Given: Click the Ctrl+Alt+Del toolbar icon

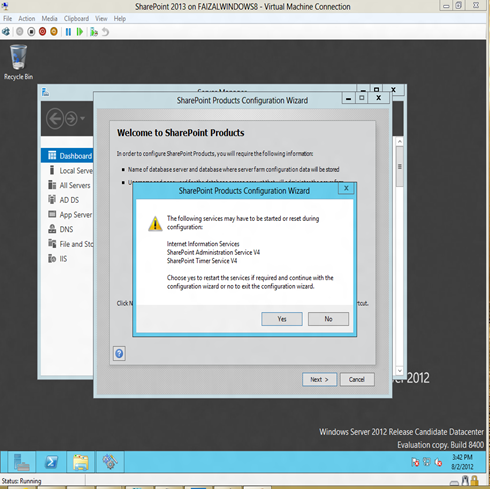Looking at the screenshot, I should pos(6,32).
